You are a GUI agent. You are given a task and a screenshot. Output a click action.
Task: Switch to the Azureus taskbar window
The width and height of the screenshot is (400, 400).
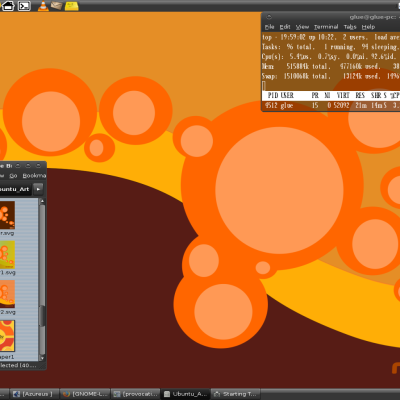click(x=35, y=394)
